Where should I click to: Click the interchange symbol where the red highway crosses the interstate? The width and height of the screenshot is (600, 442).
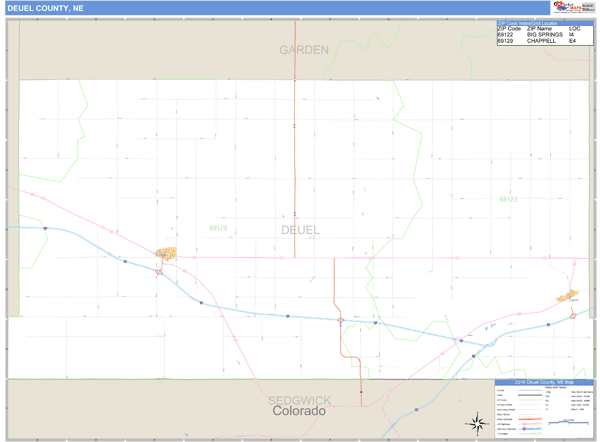[x=341, y=320]
